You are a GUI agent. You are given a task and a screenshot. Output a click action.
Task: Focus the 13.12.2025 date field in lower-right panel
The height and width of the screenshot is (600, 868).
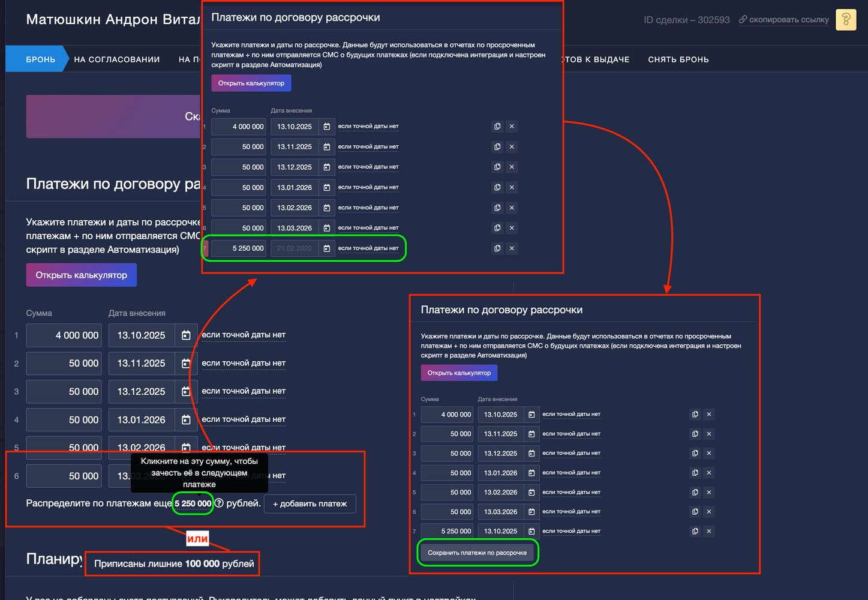(501, 454)
